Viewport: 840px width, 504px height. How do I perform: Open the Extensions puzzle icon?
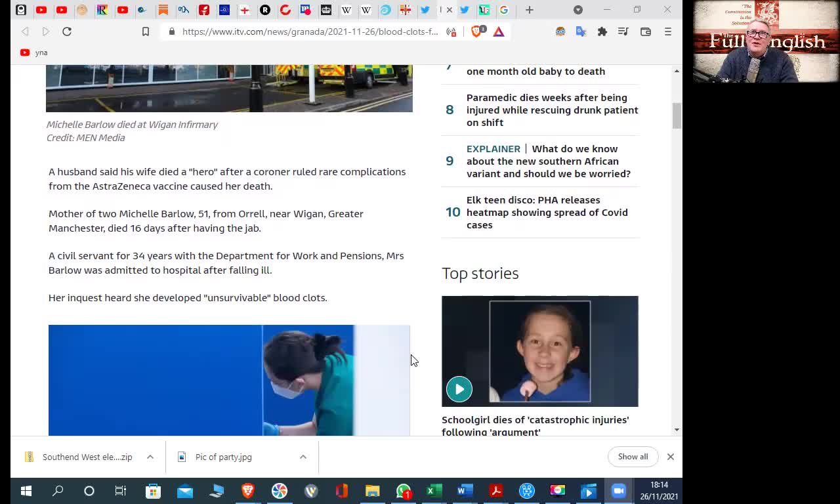(602, 31)
